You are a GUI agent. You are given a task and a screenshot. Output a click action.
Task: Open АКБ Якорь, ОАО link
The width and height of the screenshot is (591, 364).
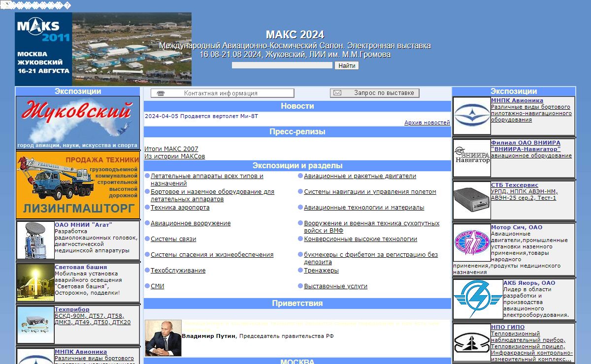(x=529, y=283)
